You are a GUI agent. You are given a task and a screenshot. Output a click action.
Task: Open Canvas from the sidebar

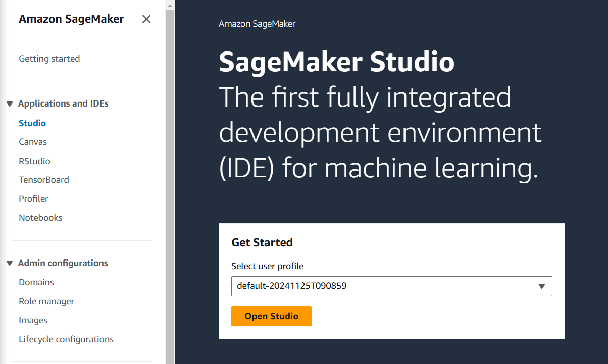point(33,142)
